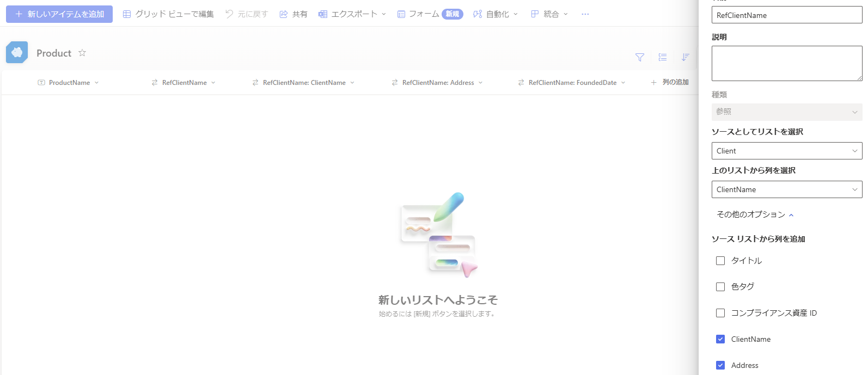Check the タイトル checkbox
This screenshot has width=868, height=375.
[x=720, y=261]
